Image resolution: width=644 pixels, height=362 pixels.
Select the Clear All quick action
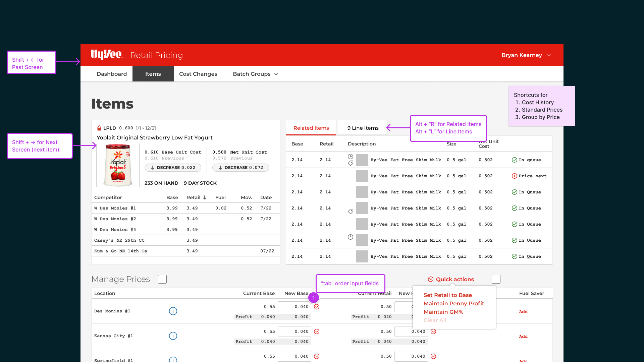coord(435,320)
